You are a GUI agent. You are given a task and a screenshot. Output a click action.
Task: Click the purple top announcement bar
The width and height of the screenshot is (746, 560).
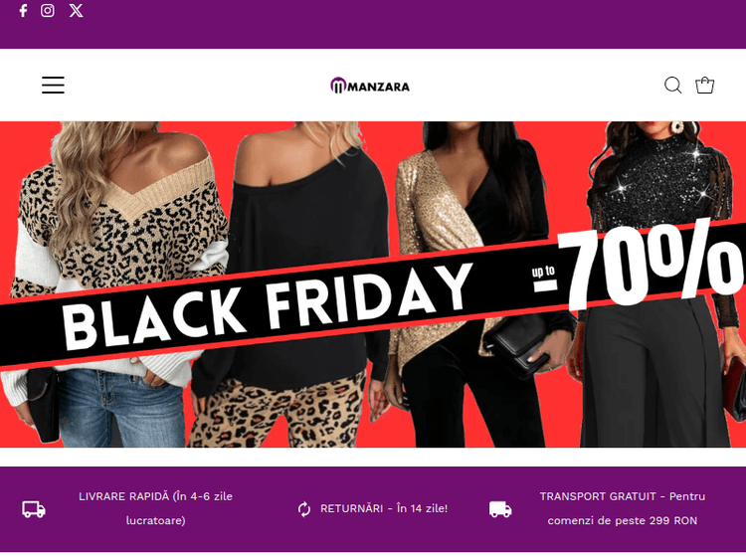[373, 24]
